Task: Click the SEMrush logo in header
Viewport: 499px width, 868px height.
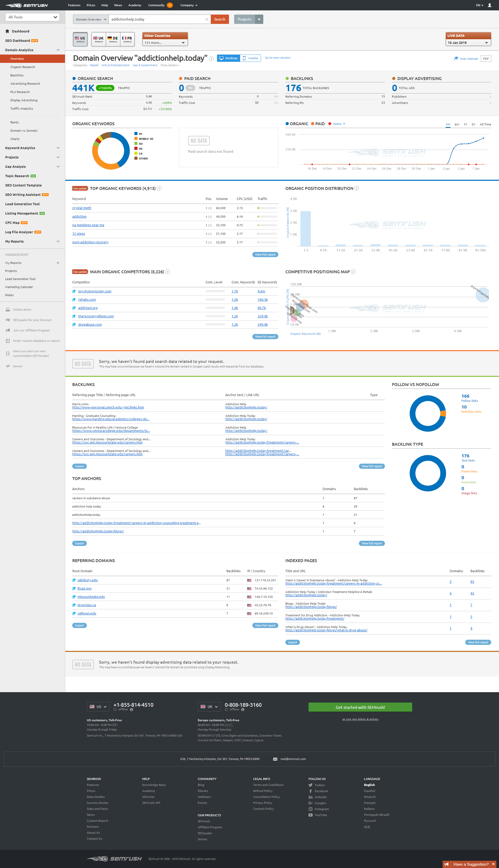Action: 27,5
